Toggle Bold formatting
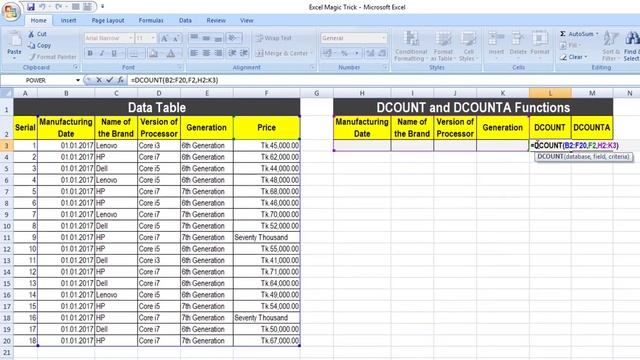Viewport: 640px width, 360px height. point(90,53)
